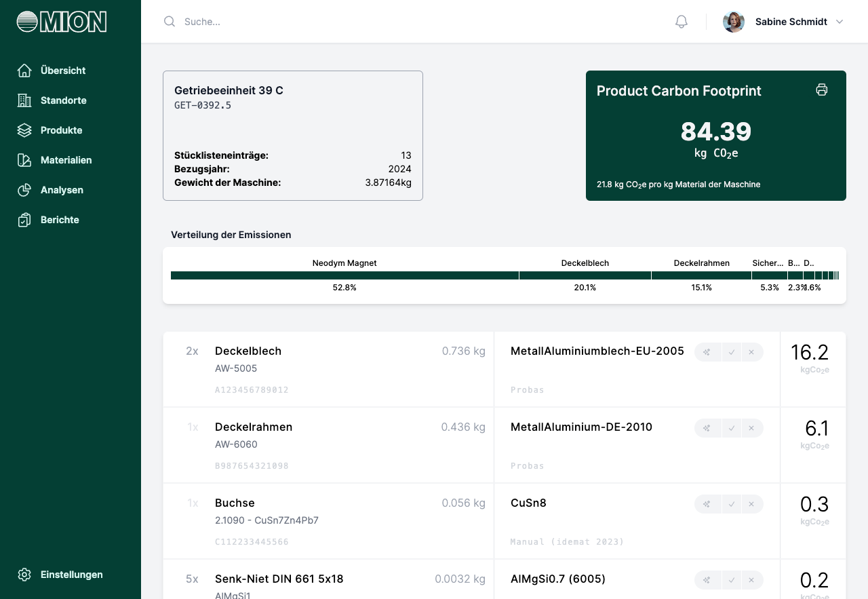Open notifications via the bell icon
This screenshot has width=868, height=599.
point(682,22)
